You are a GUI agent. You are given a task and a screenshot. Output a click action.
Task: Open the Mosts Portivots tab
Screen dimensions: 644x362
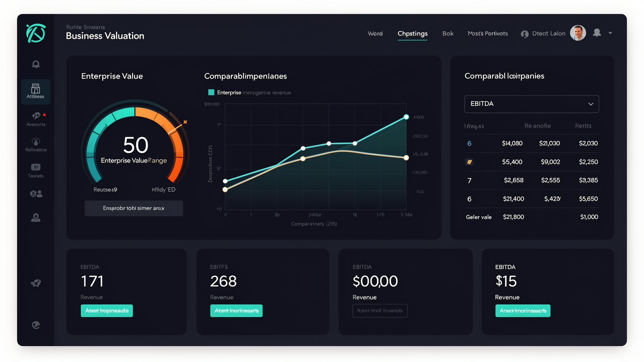tap(488, 34)
